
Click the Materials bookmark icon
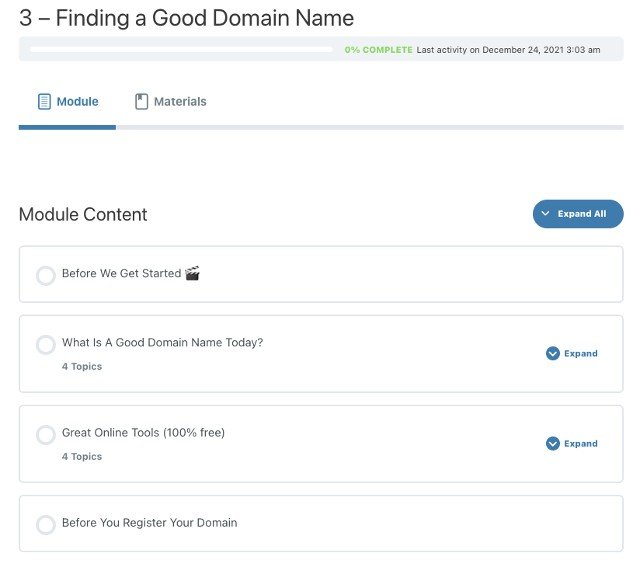[141, 102]
